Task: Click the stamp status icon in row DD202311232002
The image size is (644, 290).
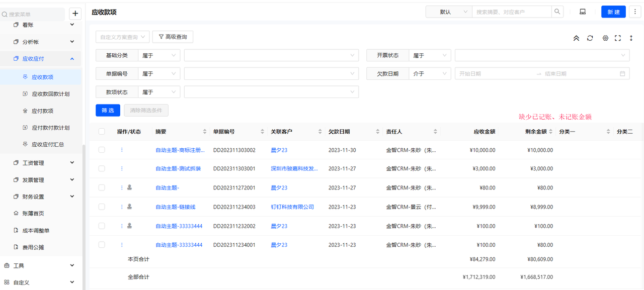Action: click(x=129, y=226)
